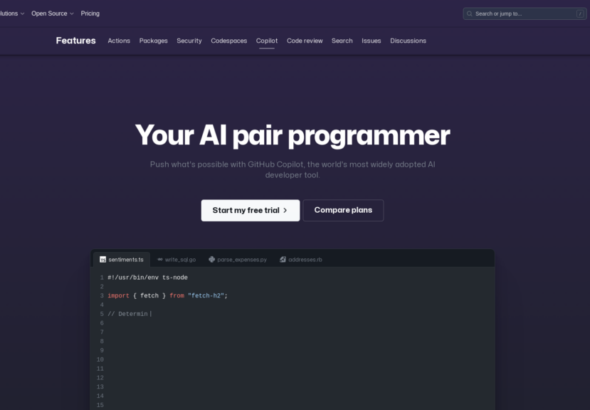This screenshot has width=590, height=410.
Task: Open the Discussions feature page
Action: pos(408,41)
